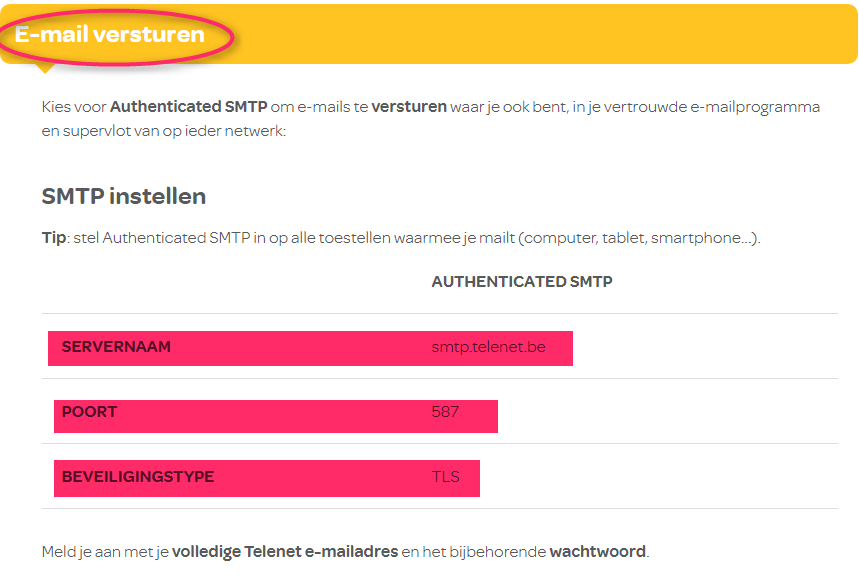This screenshot has width=859, height=582.
Task: Click bold "volledige Telenet e-mailadres" text
Action: (284, 551)
